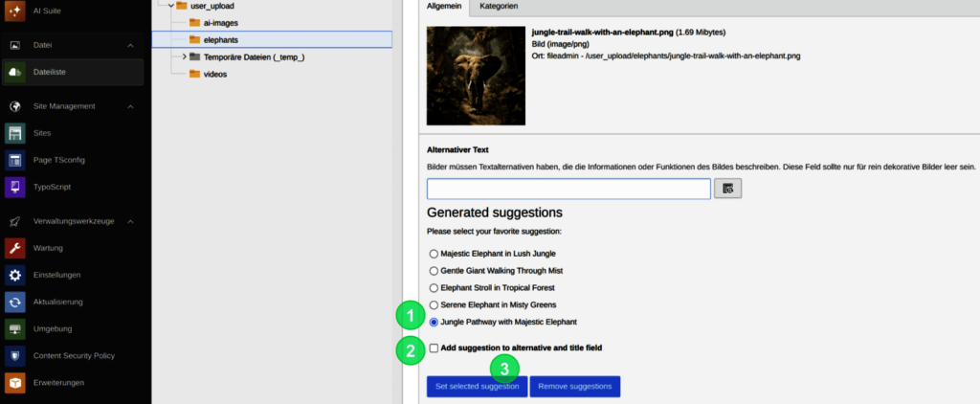This screenshot has width=980, height=404.
Task: Open Einstellungen menu entry
Action: pos(56,275)
